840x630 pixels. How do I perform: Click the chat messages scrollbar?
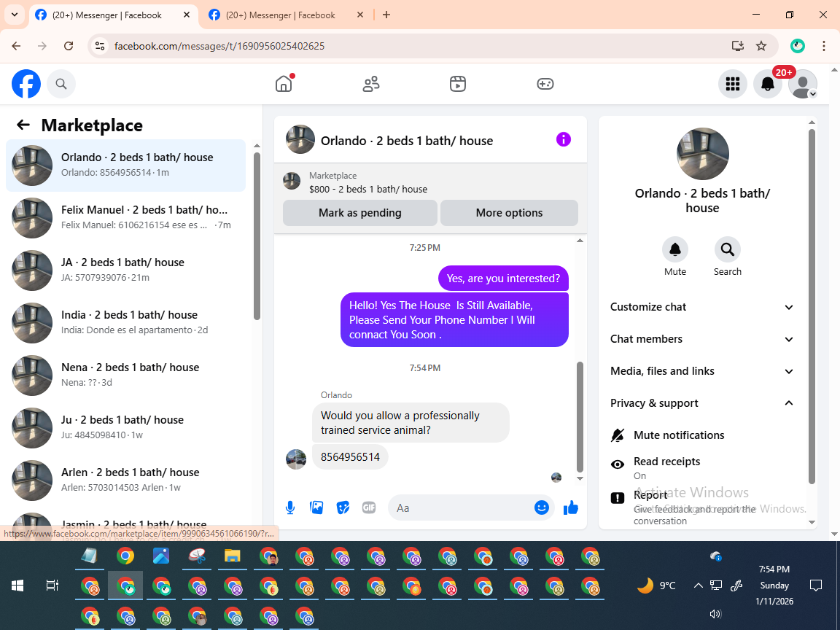coord(580,416)
